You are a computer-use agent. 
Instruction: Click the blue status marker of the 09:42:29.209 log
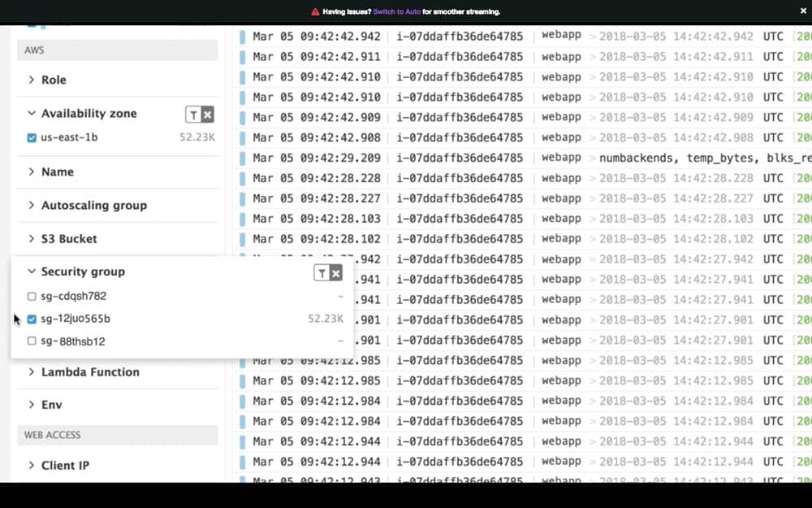tap(242, 158)
